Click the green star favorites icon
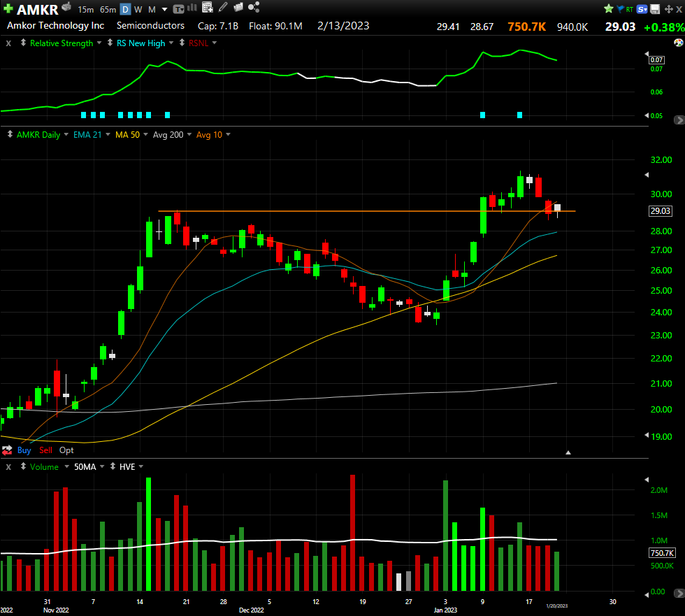 [608, 8]
